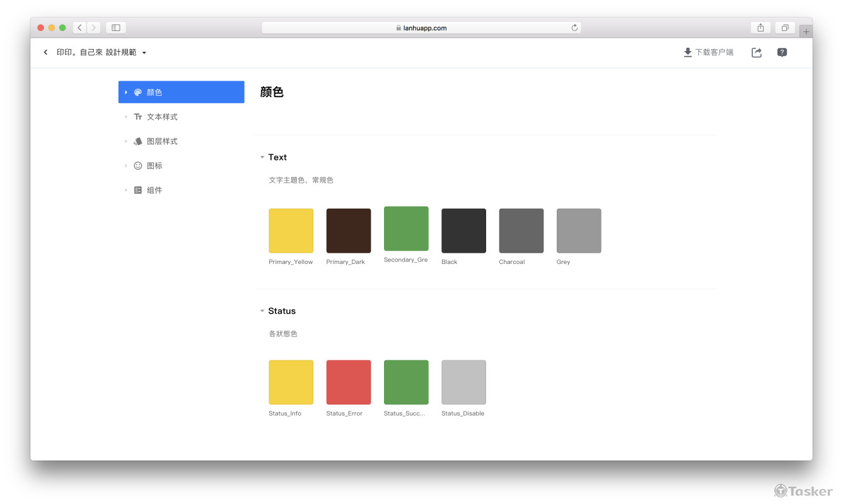The image size is (843, 504).
Task: Open the project name dropdown arrow
Action: [144, 53]
